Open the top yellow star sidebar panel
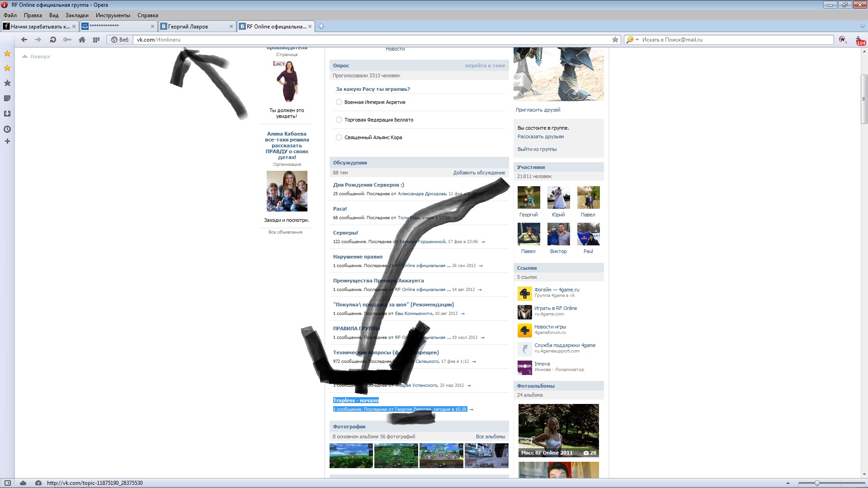Screen dimensions: 868x488 7,54
